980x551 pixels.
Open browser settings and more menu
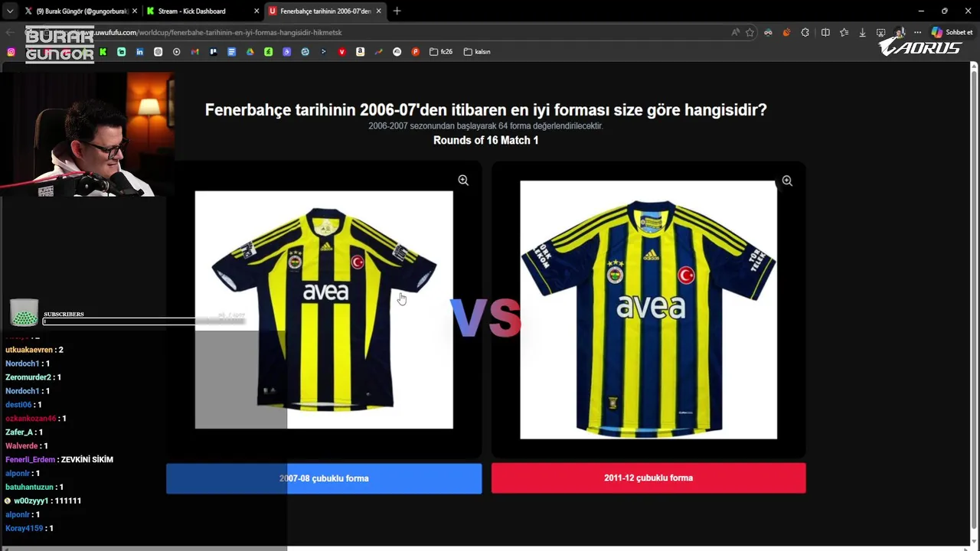[x=917, y=32]
